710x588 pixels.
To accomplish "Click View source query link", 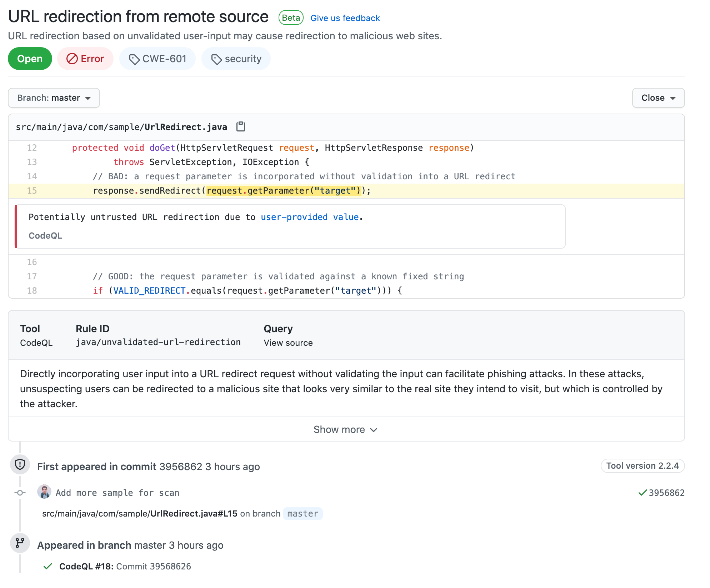I will [288, 343].
